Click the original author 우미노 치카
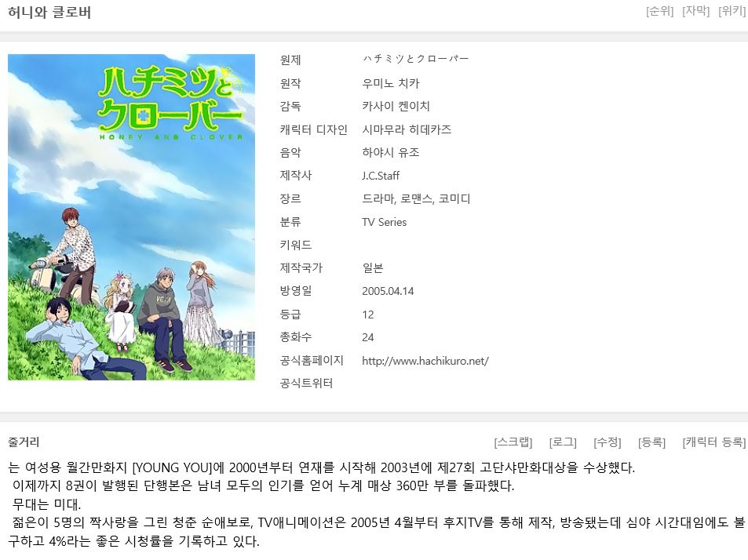748x560 pixels. (391, 83)
